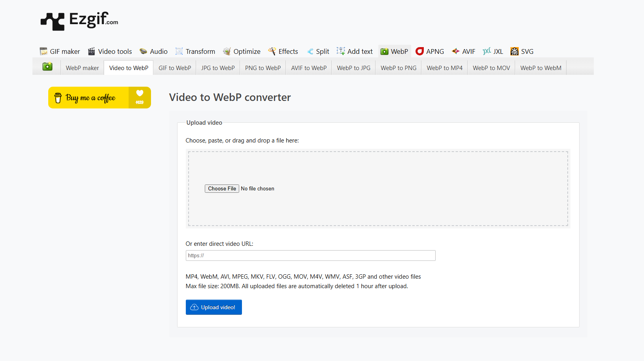Click the supported formats line starting 'MP4, WebM'

(303, 277)
